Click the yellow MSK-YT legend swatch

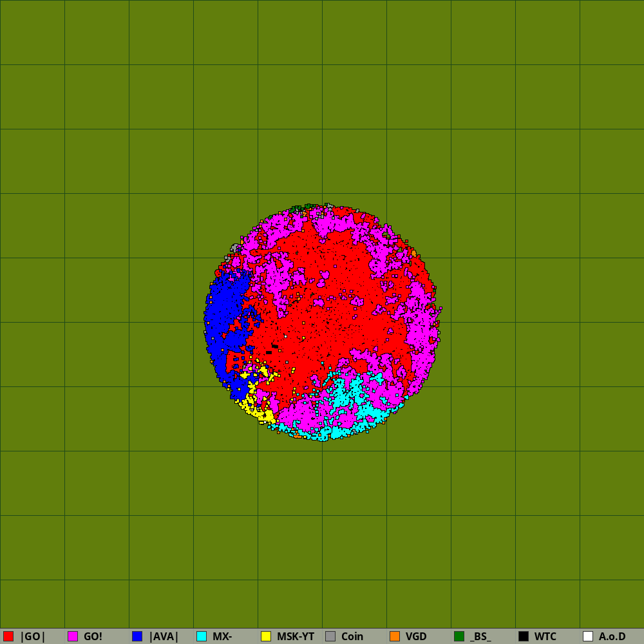(266, 636)
